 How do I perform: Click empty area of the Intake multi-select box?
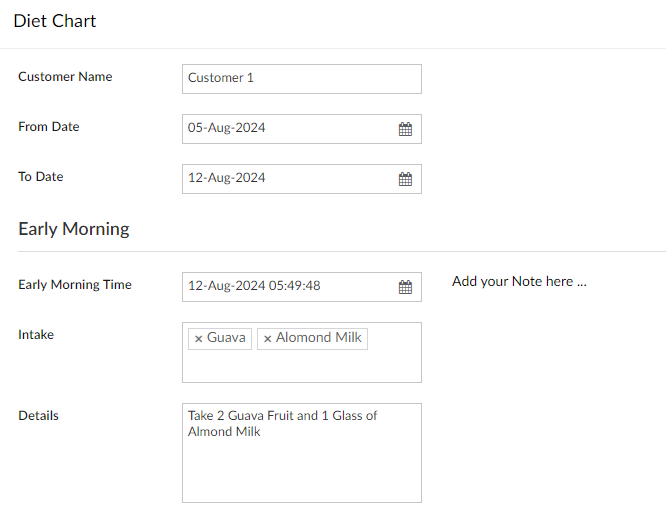(x=301, y=367)
